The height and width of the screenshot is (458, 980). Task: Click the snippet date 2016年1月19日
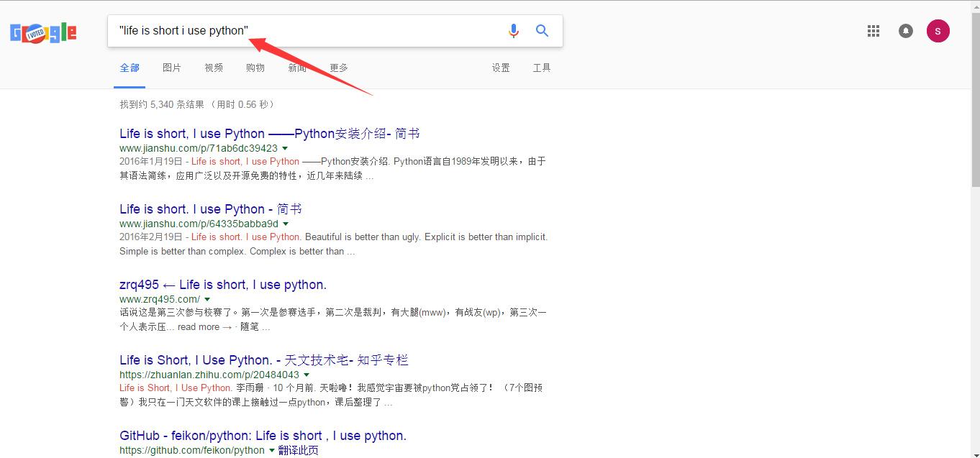click(151, 162)
